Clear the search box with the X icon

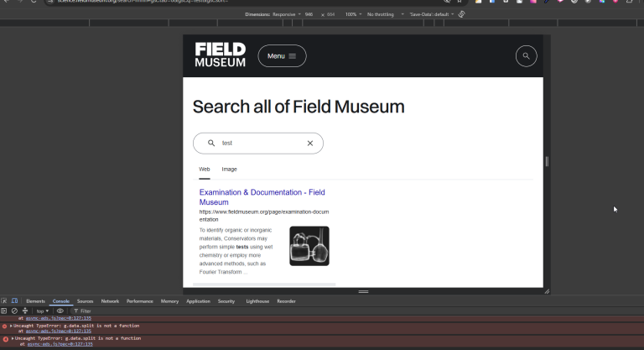coord(310,144)
